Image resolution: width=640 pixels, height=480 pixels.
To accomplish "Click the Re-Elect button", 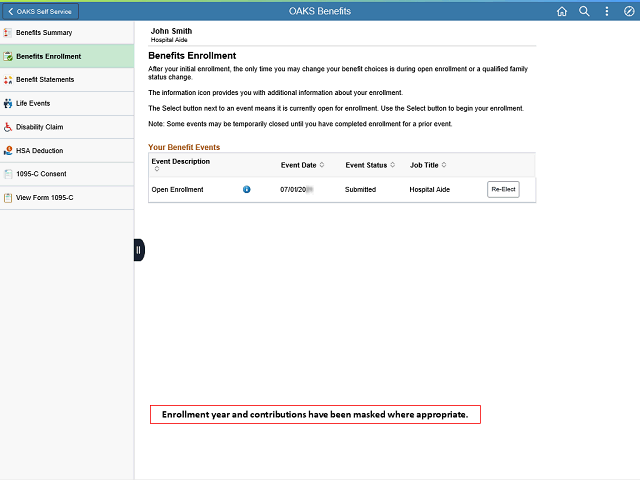I will pos(503,189).
